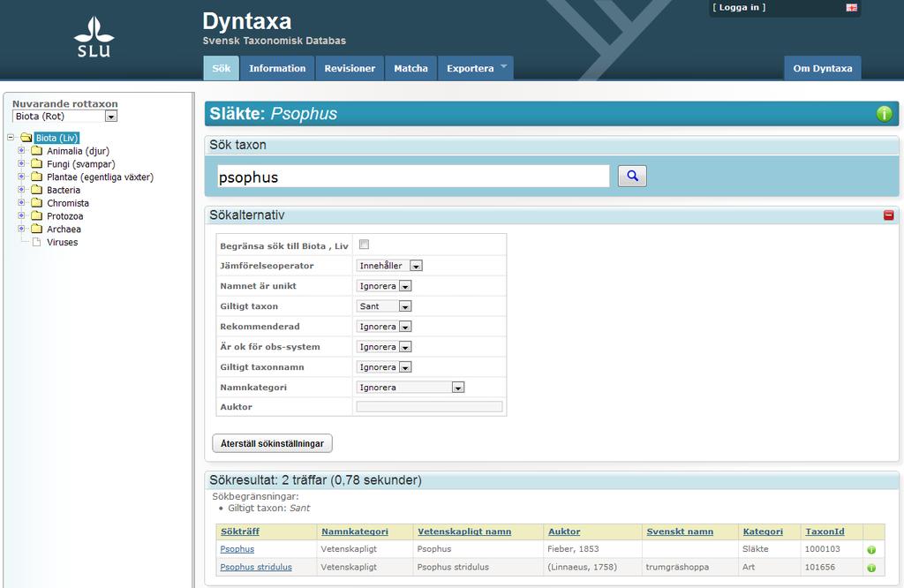The height and width of the screenshot is (588, 904).
Task: Open the Psophus search hit link
Action: click(237, 549)
